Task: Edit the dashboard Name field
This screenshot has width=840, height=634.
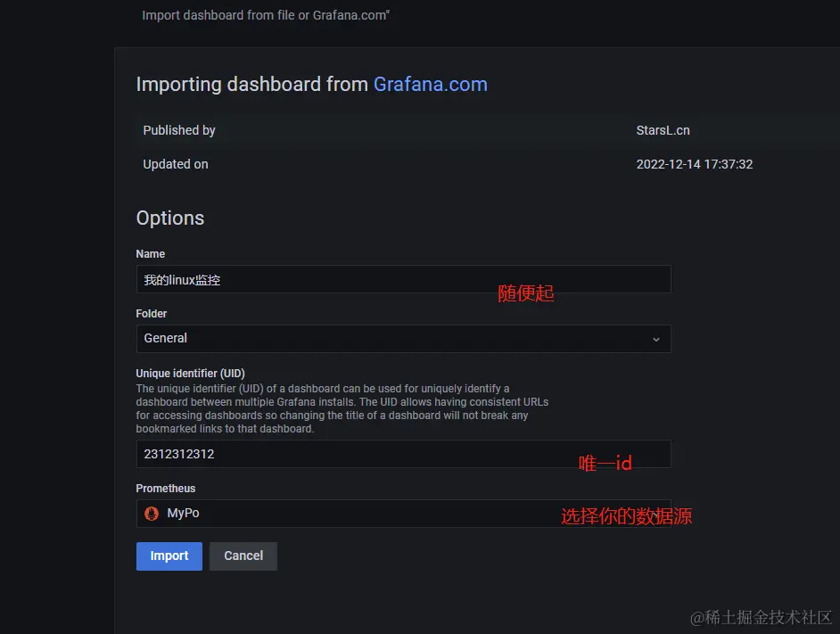Action: tap(403, 279)
